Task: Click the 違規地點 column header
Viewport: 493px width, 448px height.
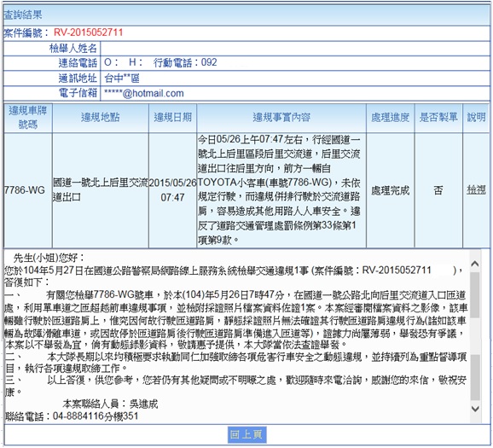Action: [x=101, y=118]
